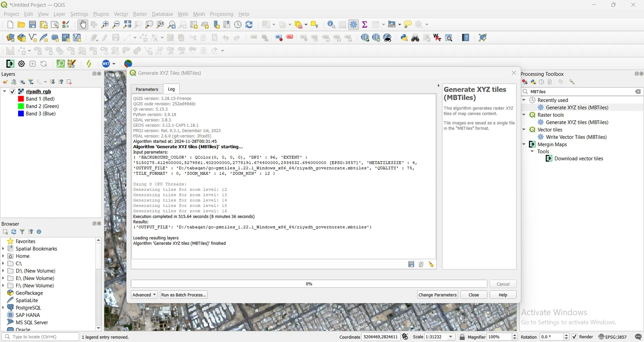Toggle visibility of riyadh_rgb layer
Viewport: 644px width, 342px height.
pos(12,91)
